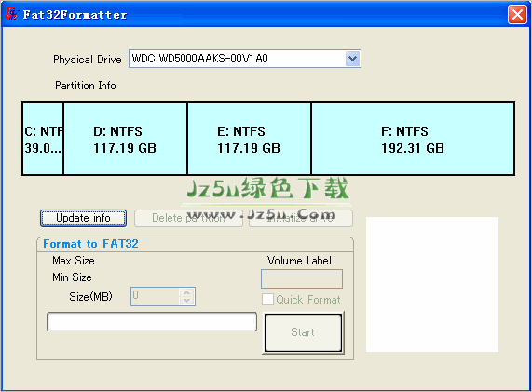Click the WDC WD5000AAKS-00V1A0 drive text
This screenshot has width=532, height=392.
(x=199, y=59)
